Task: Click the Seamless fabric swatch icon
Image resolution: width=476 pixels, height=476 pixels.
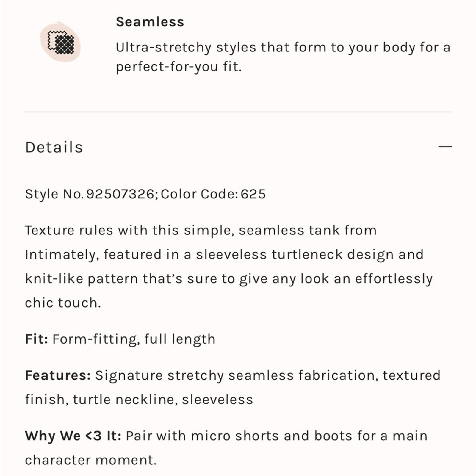Action: (60, 42)
